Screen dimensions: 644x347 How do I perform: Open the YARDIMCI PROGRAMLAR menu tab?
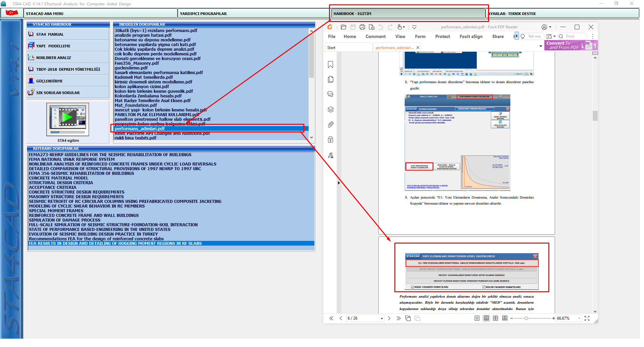coord(203,14)
